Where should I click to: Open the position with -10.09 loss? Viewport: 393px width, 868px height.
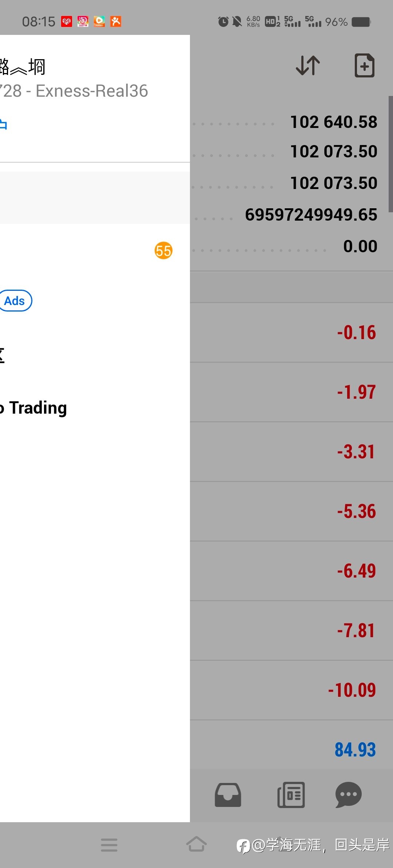click(x=291, y=690)
